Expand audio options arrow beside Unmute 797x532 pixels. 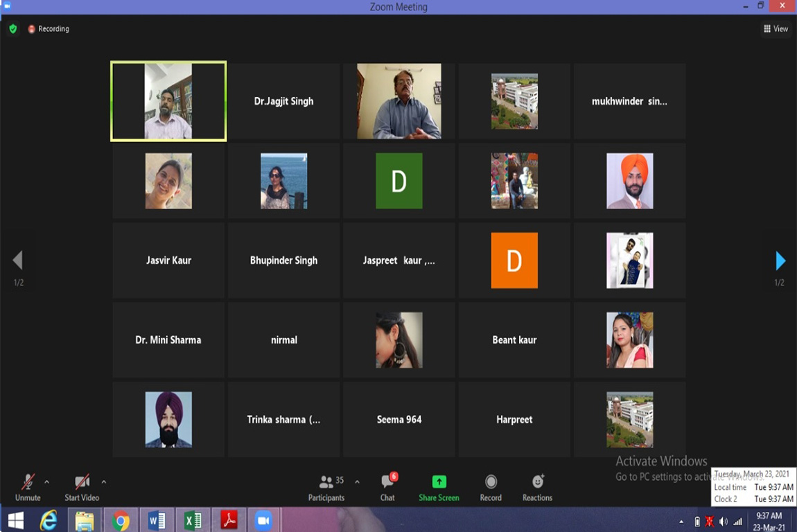(46, 481)
